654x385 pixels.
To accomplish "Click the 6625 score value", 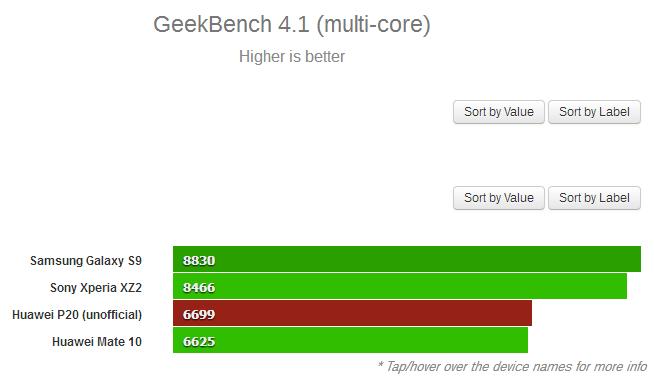I will [199, 342].
